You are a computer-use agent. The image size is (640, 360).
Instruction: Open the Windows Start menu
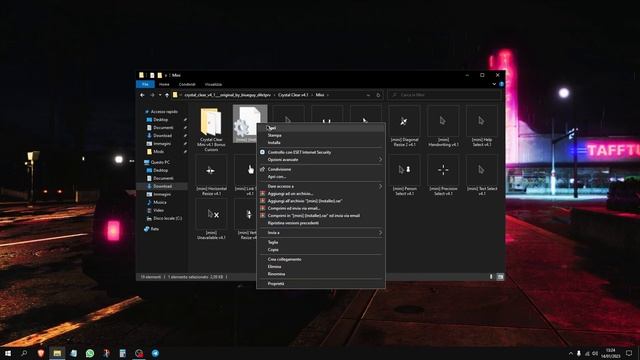(x=8, y=353)
